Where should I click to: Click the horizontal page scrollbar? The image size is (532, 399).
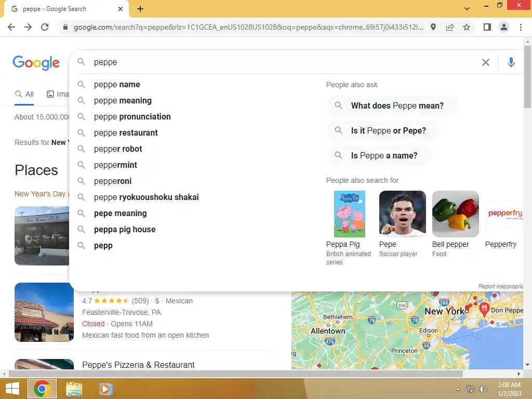point(236,374)
